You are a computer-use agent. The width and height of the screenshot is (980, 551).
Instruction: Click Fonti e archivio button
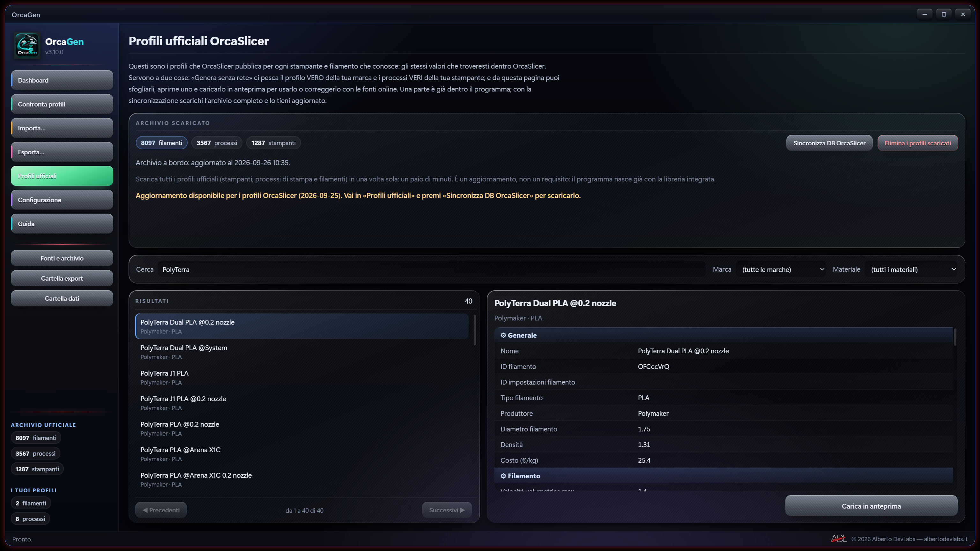62,258
